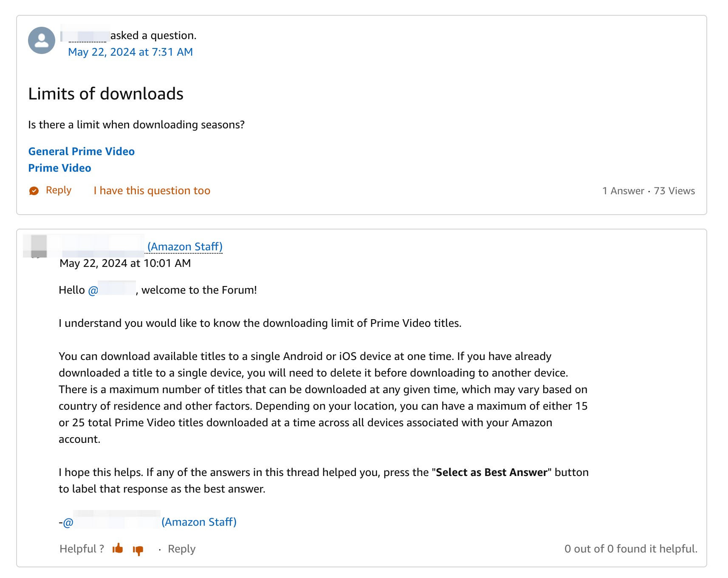Click the asker's username beside 'asked a question'

pyautogui.click(x=87, y=36)
